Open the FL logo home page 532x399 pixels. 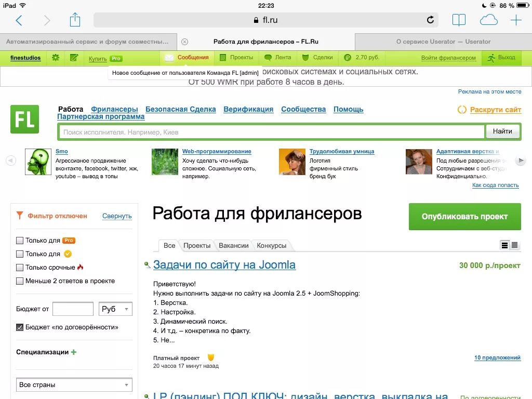pyautogui.click(x=24, y=119)
